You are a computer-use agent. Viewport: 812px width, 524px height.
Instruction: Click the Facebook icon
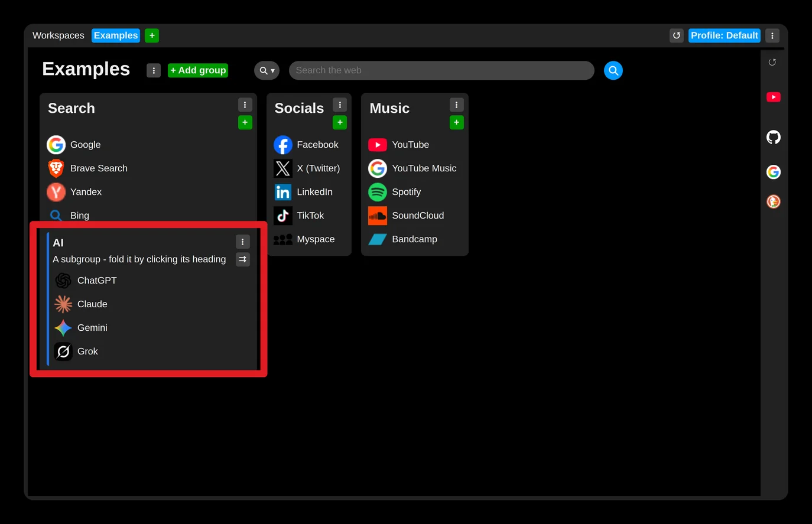(x=283, y=145)
